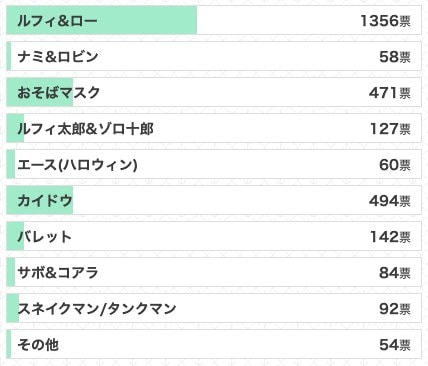Click the 54票 vote count
This screenshot has height=366, width=428.
[x=395, y=345]
